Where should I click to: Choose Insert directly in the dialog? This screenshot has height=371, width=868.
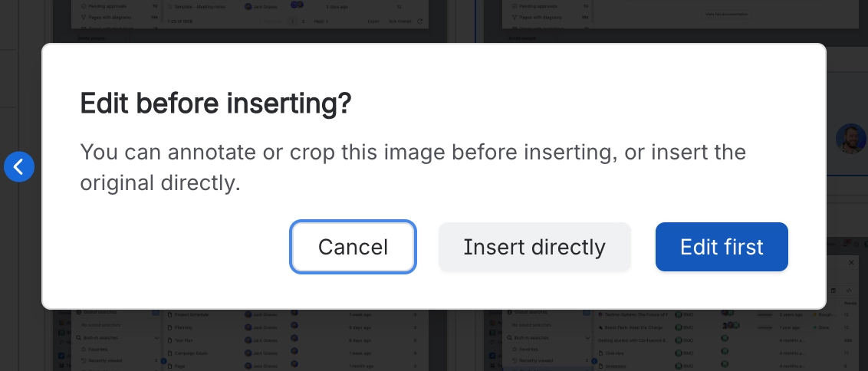coord(534,247)
